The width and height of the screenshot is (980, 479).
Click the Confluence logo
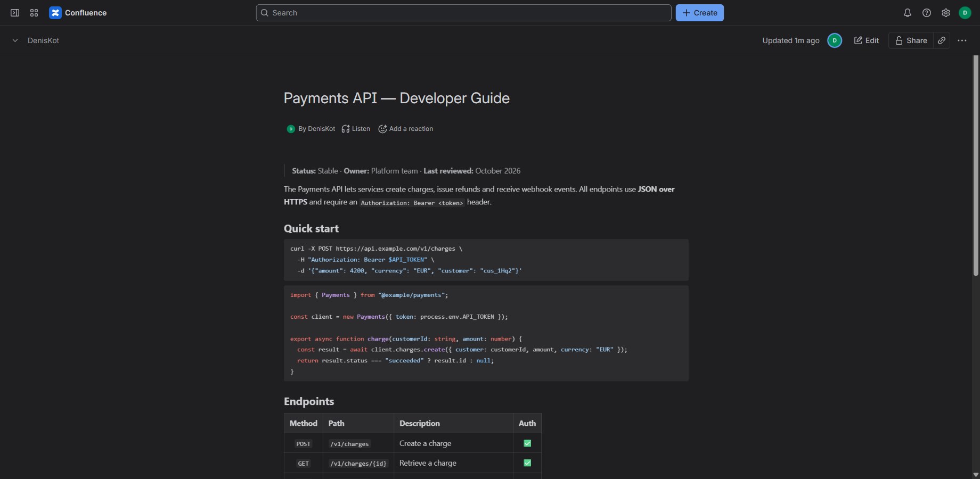click(78, 13)
